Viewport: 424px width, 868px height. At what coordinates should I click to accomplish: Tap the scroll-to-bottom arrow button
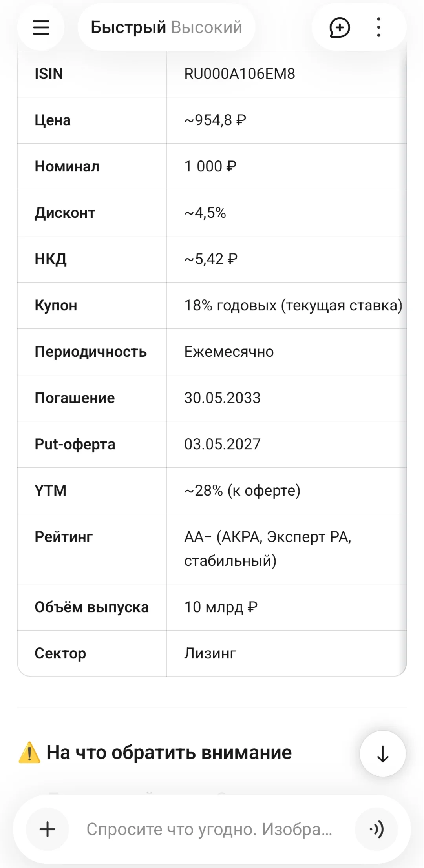point(383,754)
